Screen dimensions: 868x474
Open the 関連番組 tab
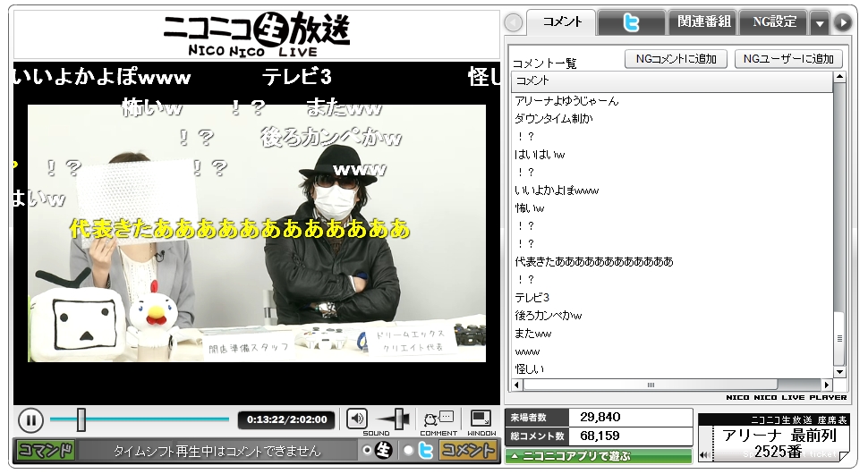(703, 22)
